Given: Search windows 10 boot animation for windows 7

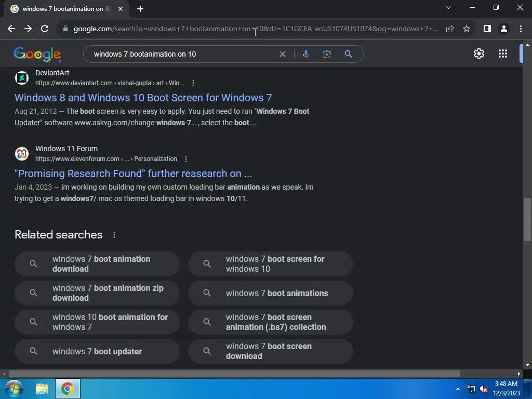Looking at the screenshot, I should click(97, 322).
